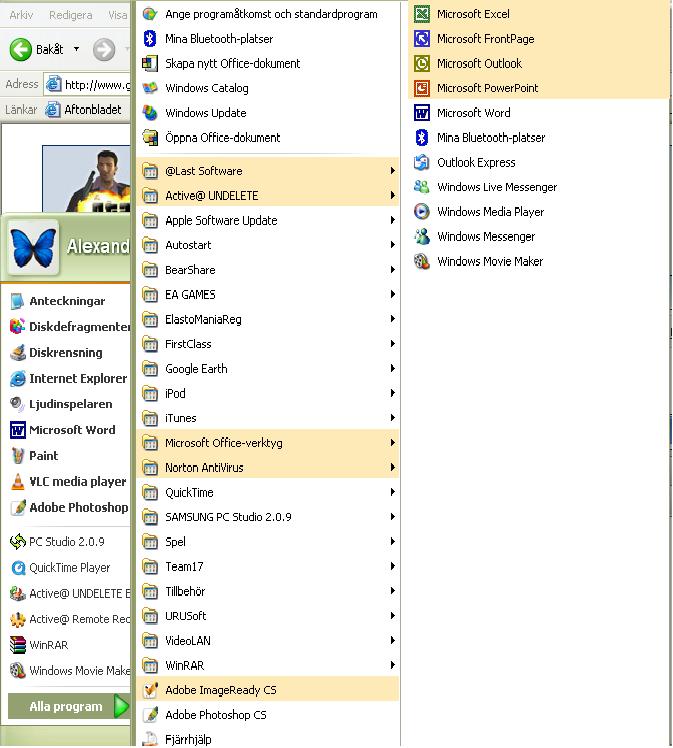
Task: Open Microsoft Word icon in submenu
Action: coord(422,113)
